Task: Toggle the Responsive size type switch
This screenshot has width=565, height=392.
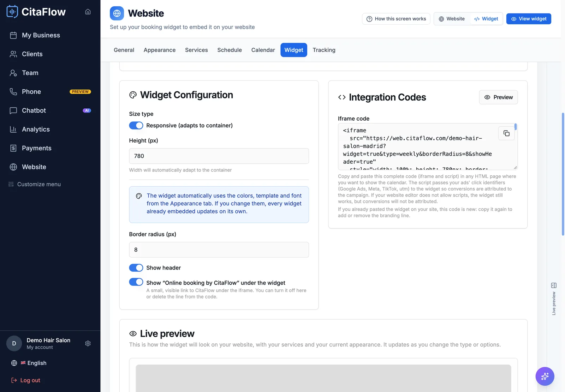Action: tap(136, 126)
